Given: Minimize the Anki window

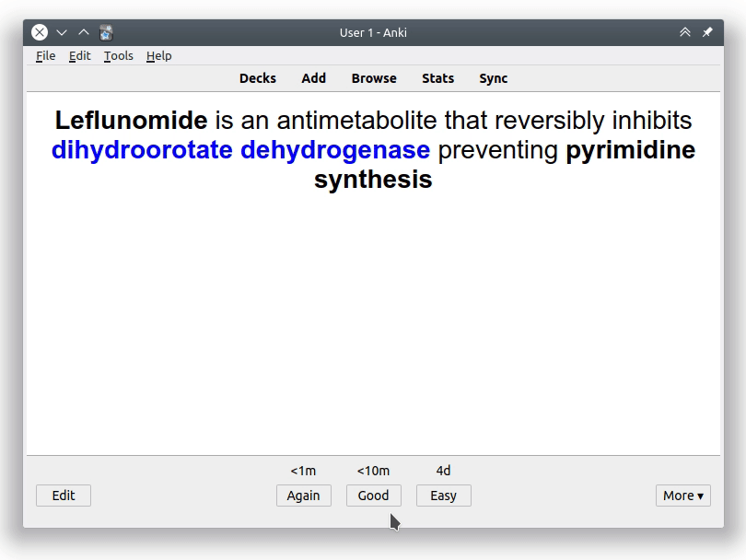Looking at the screenshot, I should 62,32.
